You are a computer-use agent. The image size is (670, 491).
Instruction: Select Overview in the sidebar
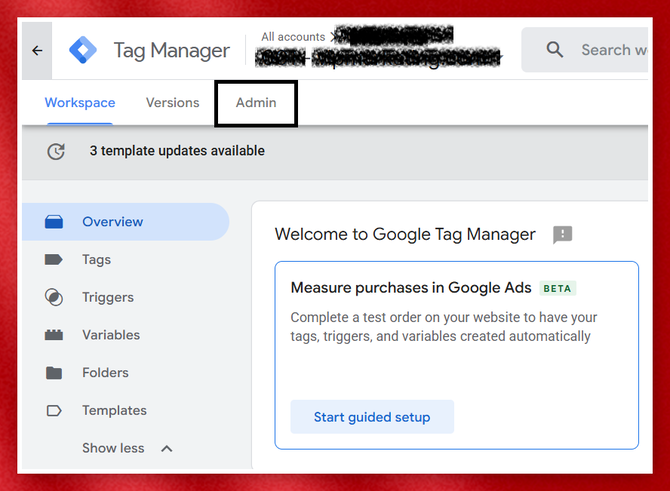(x=126, y=222)
